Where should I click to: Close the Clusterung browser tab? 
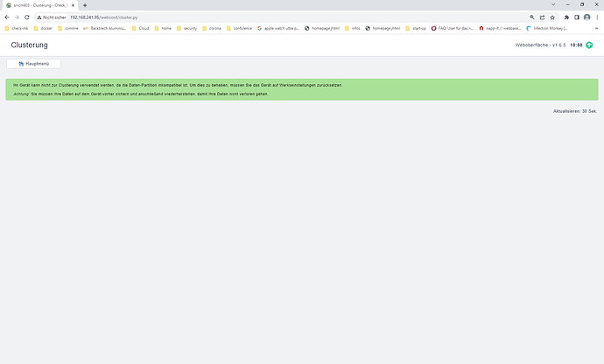click(73, 5)
